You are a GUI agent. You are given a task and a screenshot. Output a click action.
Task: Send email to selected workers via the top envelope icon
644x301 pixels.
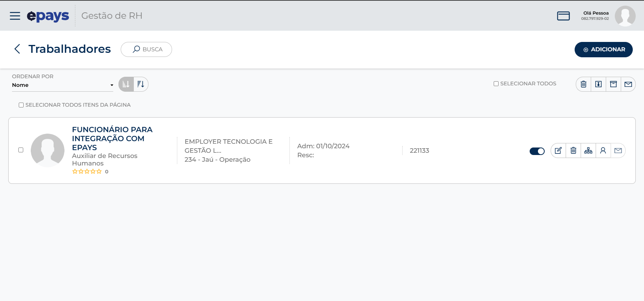coord(628,84)
